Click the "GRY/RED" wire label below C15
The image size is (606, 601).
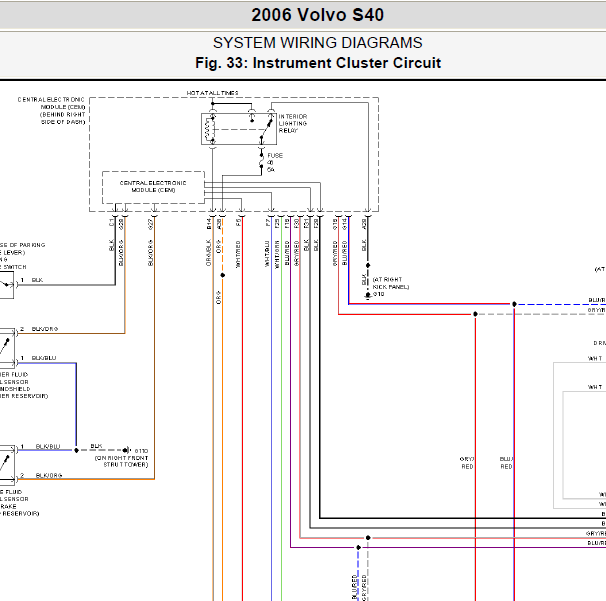[x=335, y=253]
